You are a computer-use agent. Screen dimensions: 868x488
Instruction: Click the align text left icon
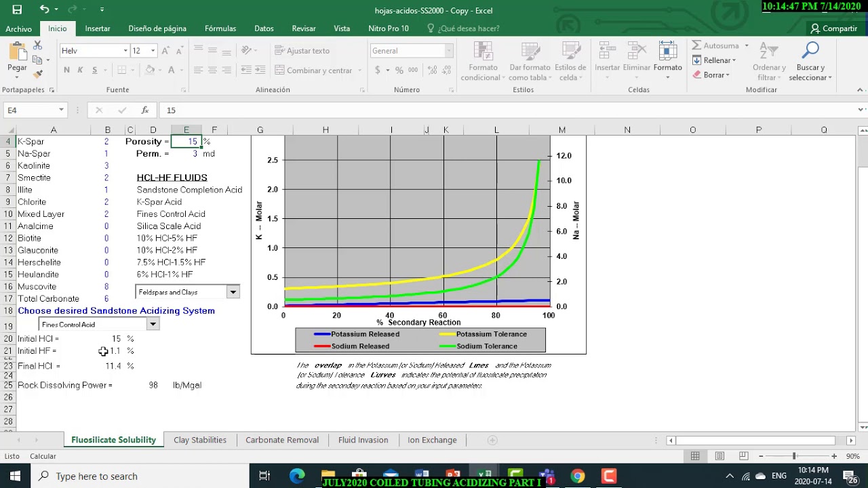pyautogui.click(x=198, y=70)
